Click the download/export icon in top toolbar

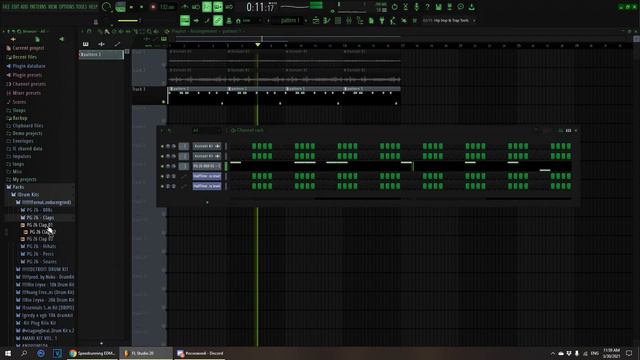point(471,7)
